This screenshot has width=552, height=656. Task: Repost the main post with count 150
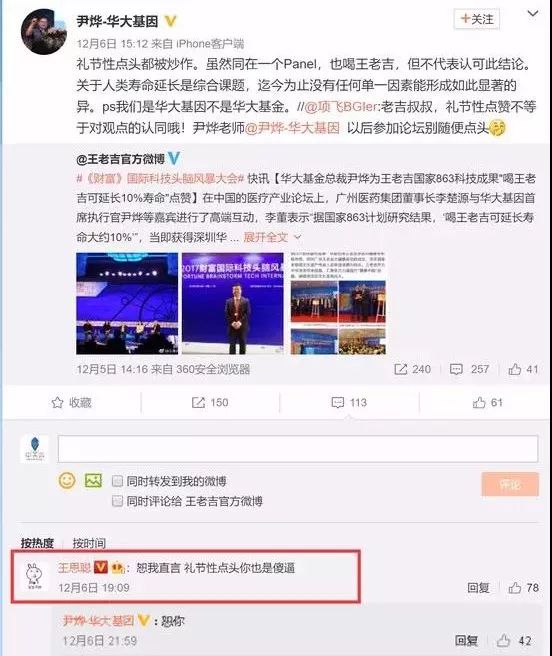click(x=210, y=402)
